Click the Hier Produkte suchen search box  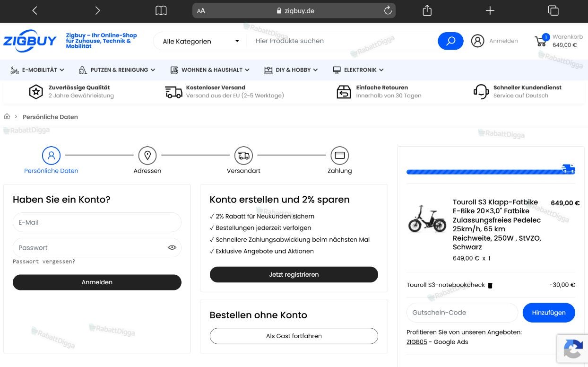click(343, 41)
